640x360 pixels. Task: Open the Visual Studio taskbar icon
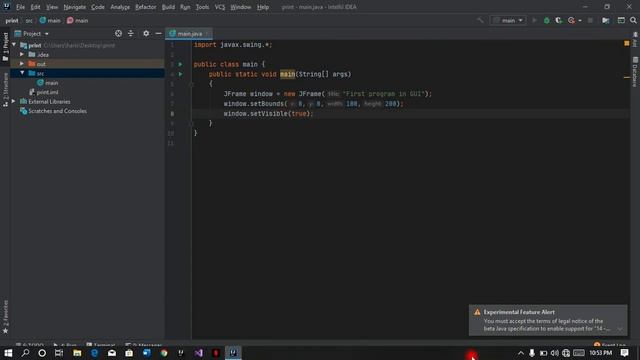click(x=198, y=353)
